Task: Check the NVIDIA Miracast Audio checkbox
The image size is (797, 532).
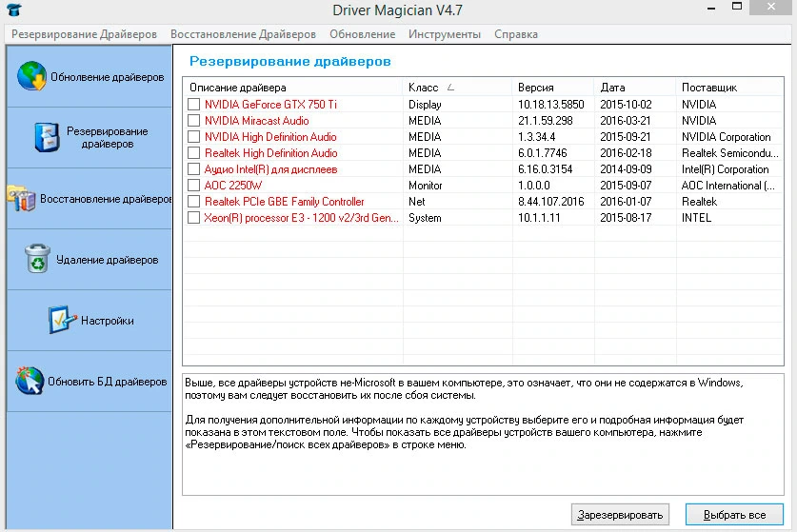Action: click(x=193, y=121)
